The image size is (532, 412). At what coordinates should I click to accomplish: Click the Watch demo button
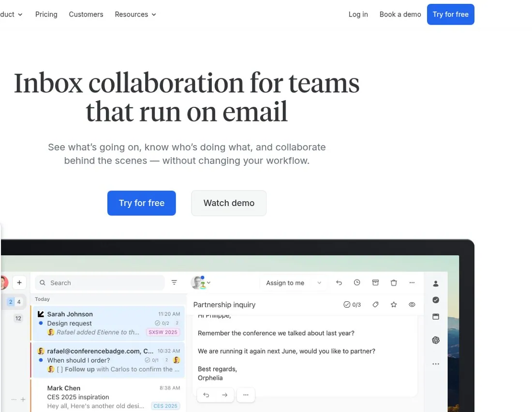point(229,203)
